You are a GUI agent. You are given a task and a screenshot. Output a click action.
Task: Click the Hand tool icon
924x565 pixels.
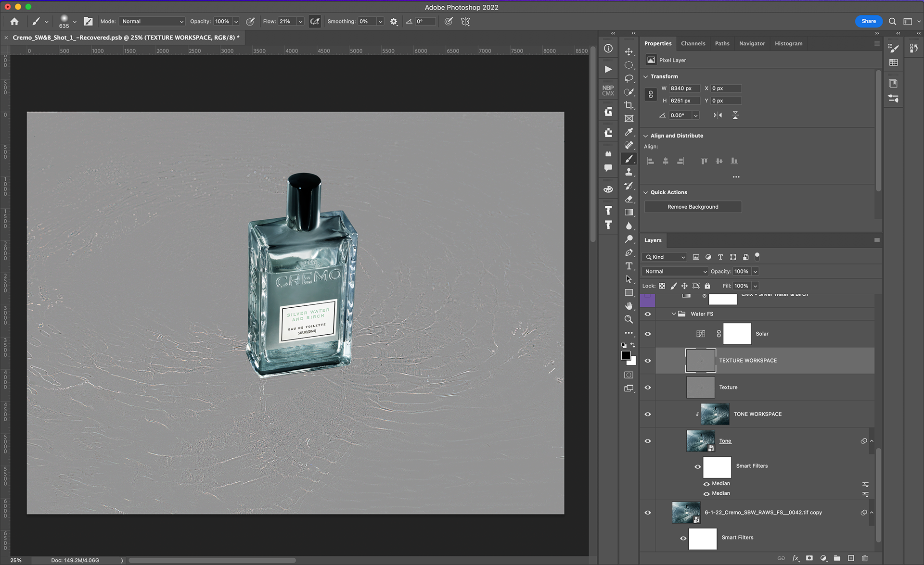click(629, 306)
